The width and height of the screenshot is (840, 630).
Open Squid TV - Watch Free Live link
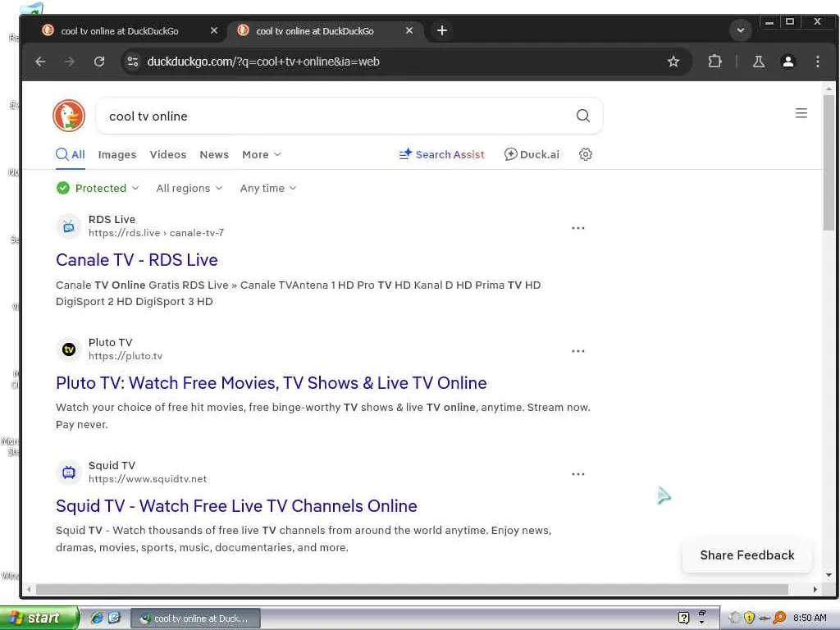(236, 505)
